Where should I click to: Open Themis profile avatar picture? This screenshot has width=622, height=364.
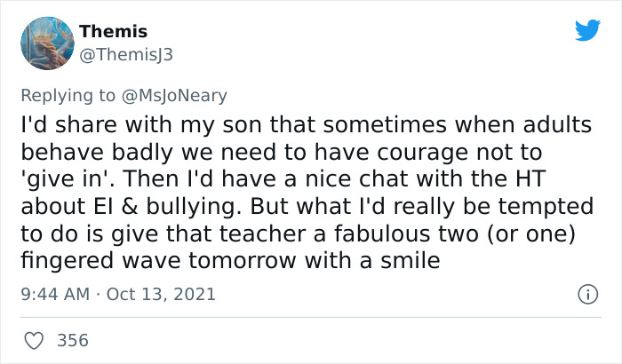pyautogui.click(x=44, y=42)
